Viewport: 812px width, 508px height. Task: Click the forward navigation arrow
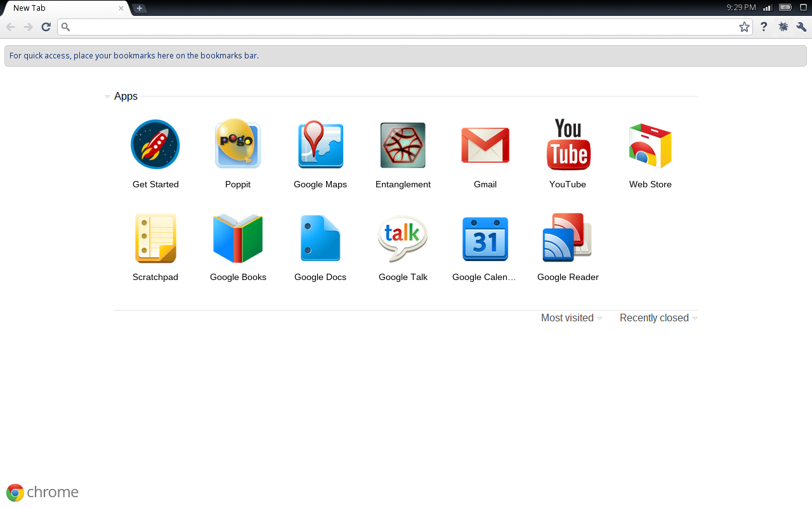(28, 27)
